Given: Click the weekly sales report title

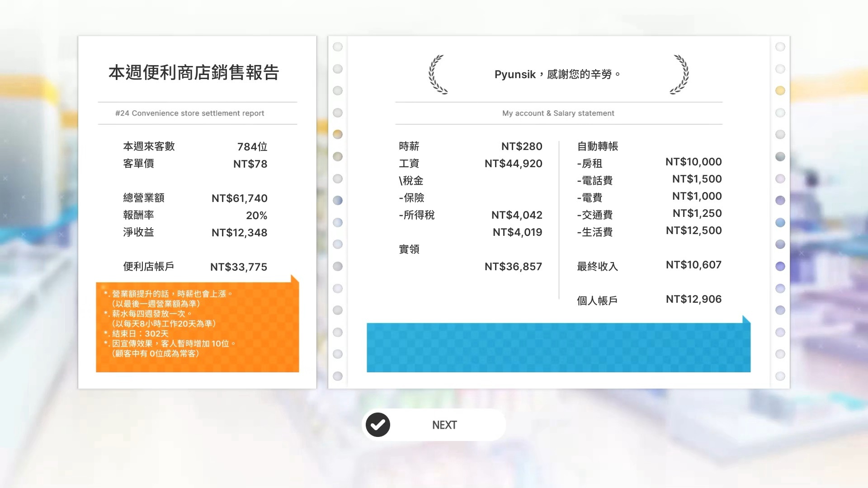Looking at the screenshot, I should pyautogui.click(x=194, y=72).
